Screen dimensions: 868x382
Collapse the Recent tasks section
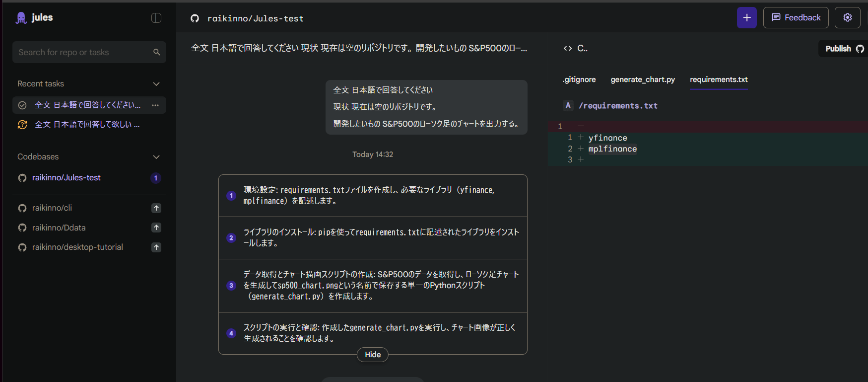pyautogui.click(x=156, y=84)
